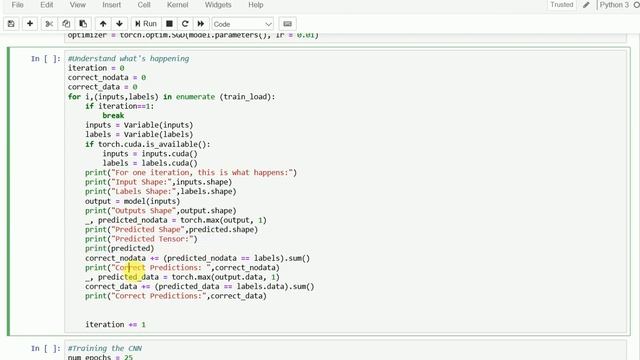
Task: Click the print "Predicted Tensor:" line
Action: (141, 239)
